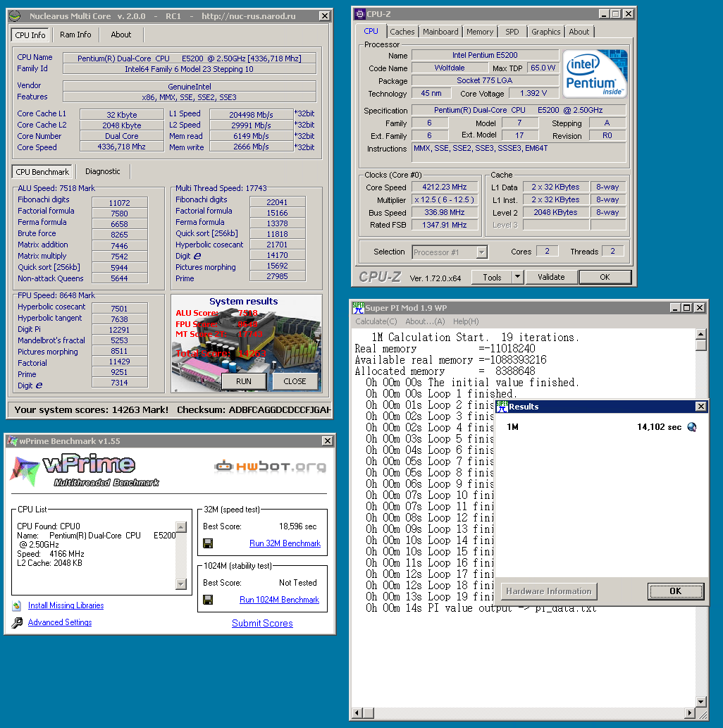Open the Help(H) menu in Super PI
This screenshot has height=728, width=723.
(x=466, y=321)
